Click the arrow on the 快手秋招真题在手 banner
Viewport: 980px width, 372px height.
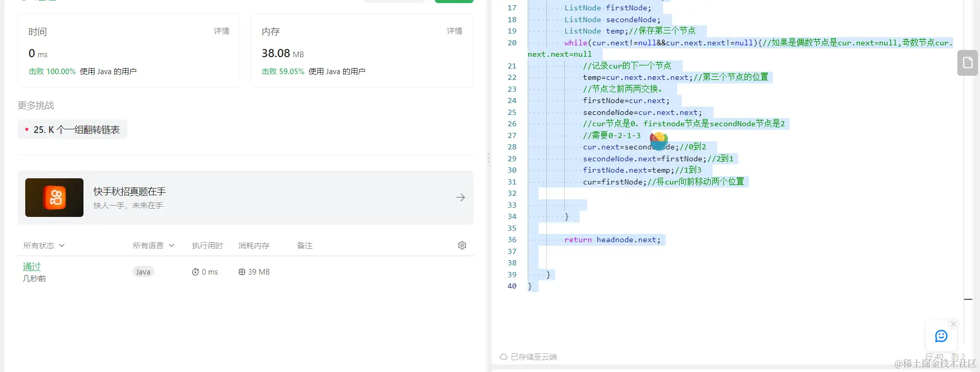coord(461,197)
